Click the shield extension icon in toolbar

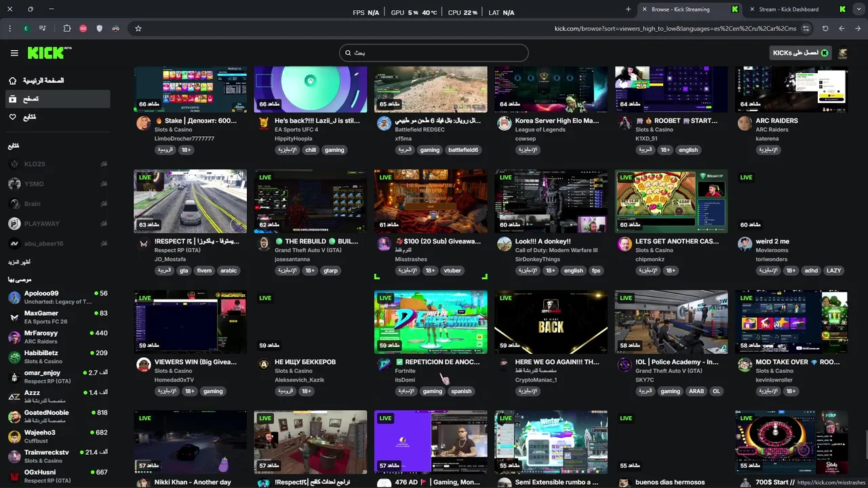click(x=100, y=28)
